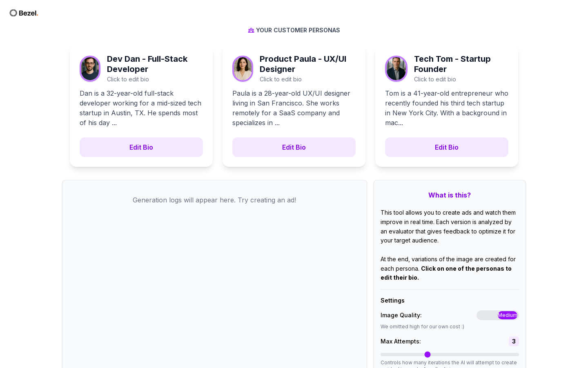Edit Bio for Dev Dan
This screenshot has height=368, width=588.
(141, 147)
